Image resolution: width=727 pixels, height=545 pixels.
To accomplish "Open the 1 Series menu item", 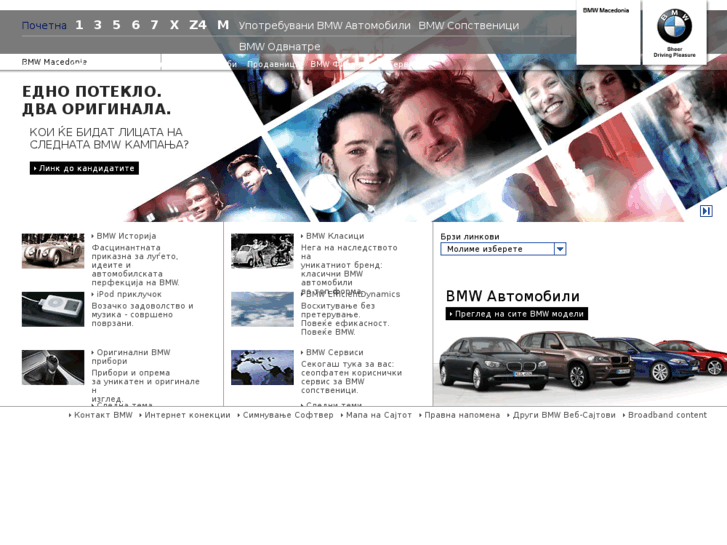I will tap(79, 25).
